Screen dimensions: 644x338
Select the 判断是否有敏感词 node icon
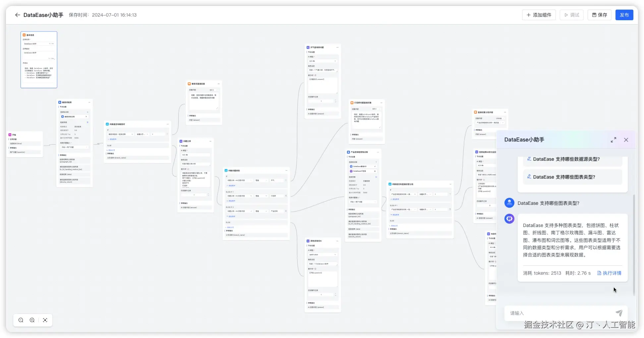point(107,124)
